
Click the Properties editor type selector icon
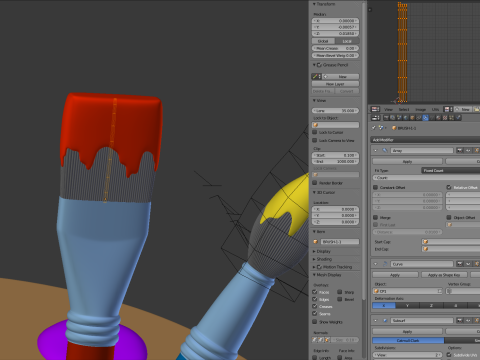tap(375, 118)
